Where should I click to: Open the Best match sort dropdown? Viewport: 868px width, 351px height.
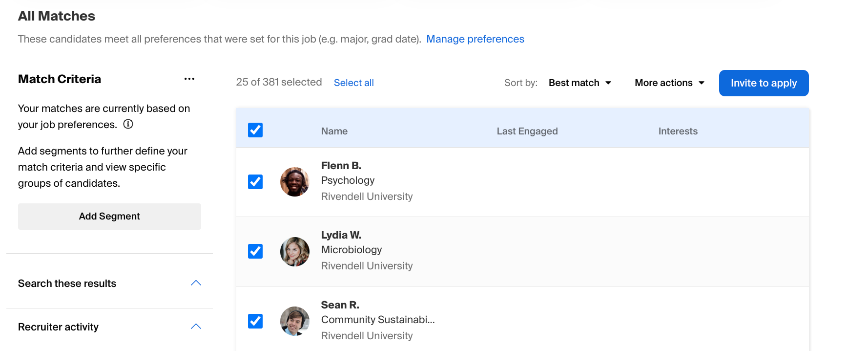point(579,83)
